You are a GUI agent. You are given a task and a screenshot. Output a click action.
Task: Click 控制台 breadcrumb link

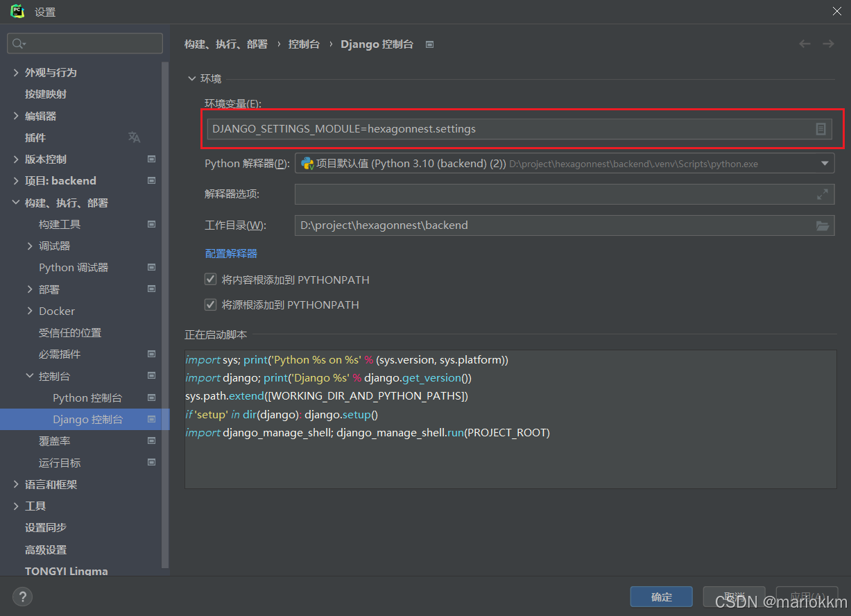304,44
